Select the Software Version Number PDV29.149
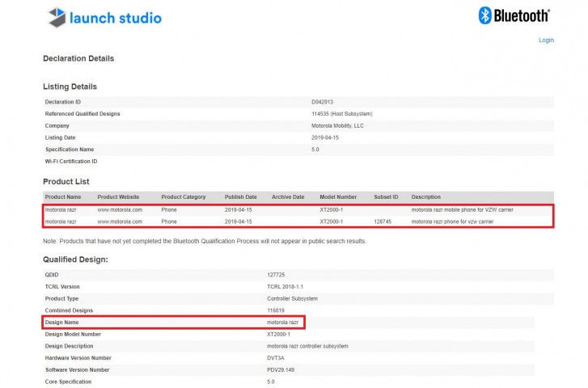Image resolution: width=588 pixels, height=388 pixels. pos(281,369)
